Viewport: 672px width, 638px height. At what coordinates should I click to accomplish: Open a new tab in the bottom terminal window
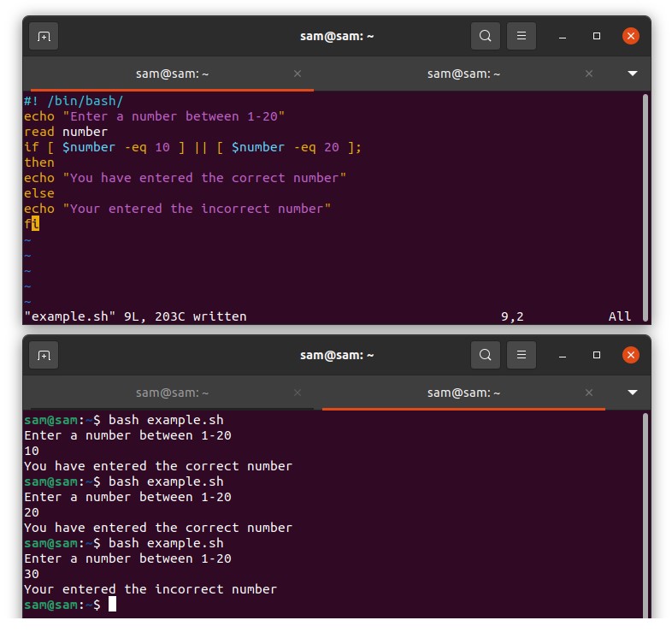point(44,355)
